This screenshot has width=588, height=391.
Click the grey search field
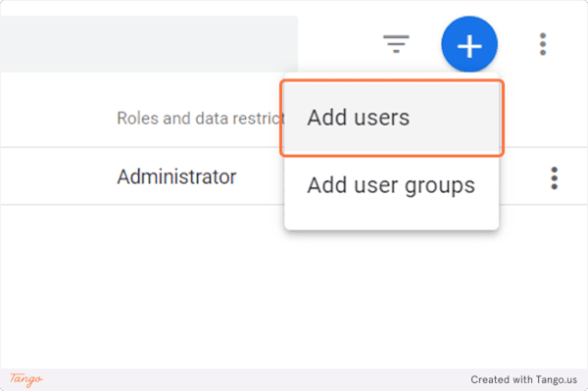[x=149, y=44]
